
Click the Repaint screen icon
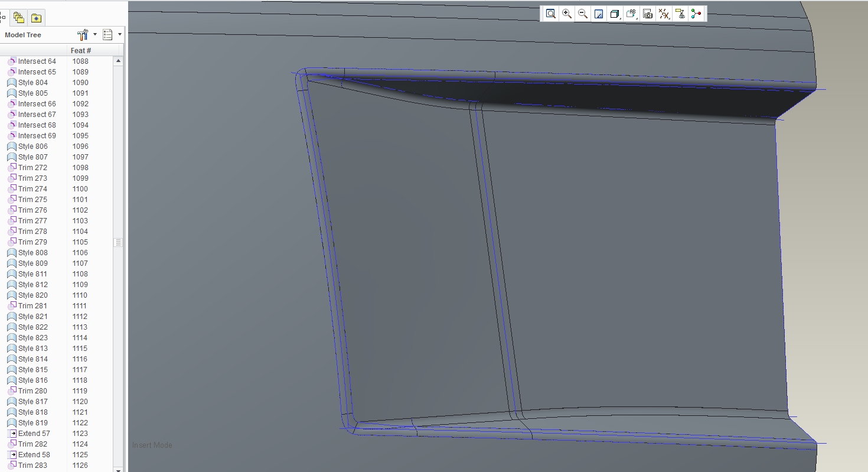(599, 14)
